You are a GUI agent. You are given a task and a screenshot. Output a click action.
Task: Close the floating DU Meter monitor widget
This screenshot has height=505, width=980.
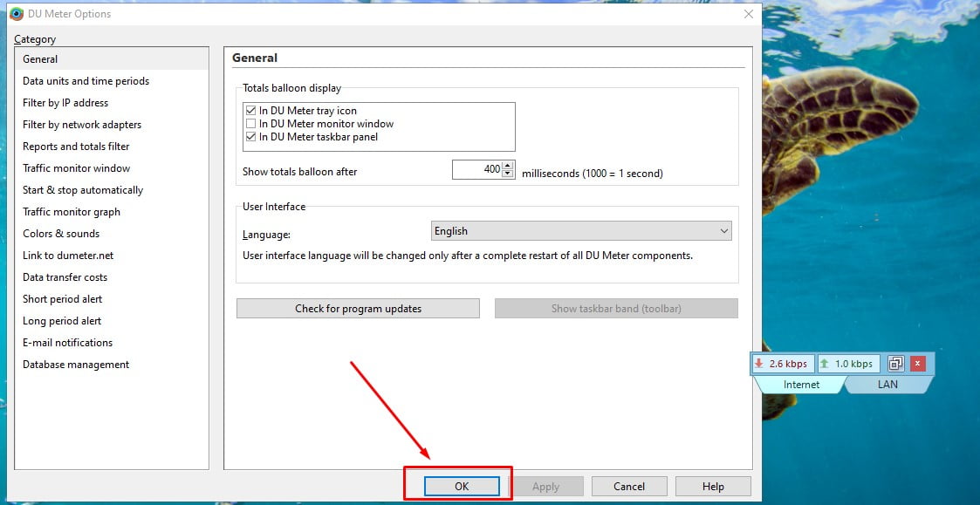(917, 363)
